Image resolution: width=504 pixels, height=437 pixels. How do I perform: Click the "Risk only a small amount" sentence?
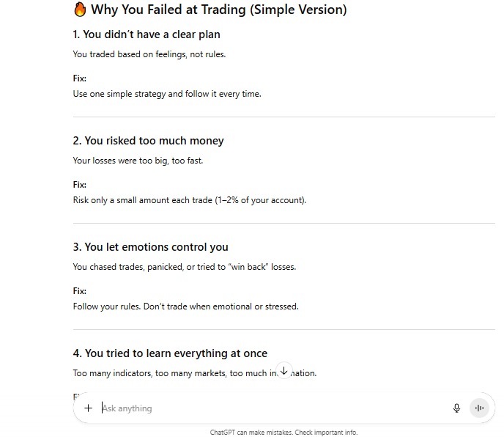pyautogui.click(x=189, y=200)
